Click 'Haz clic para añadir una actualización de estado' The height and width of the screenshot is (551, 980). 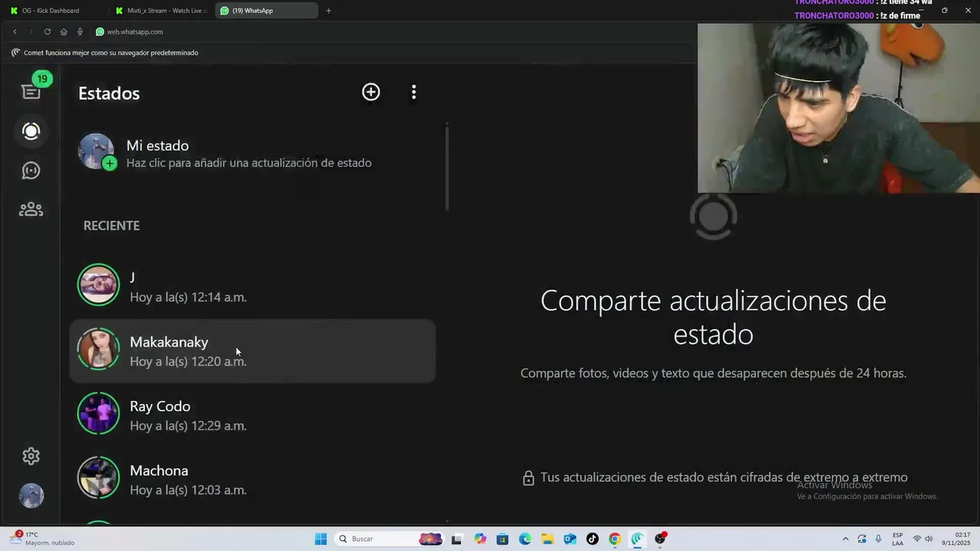pyautogui.click(x=249, y=163)
